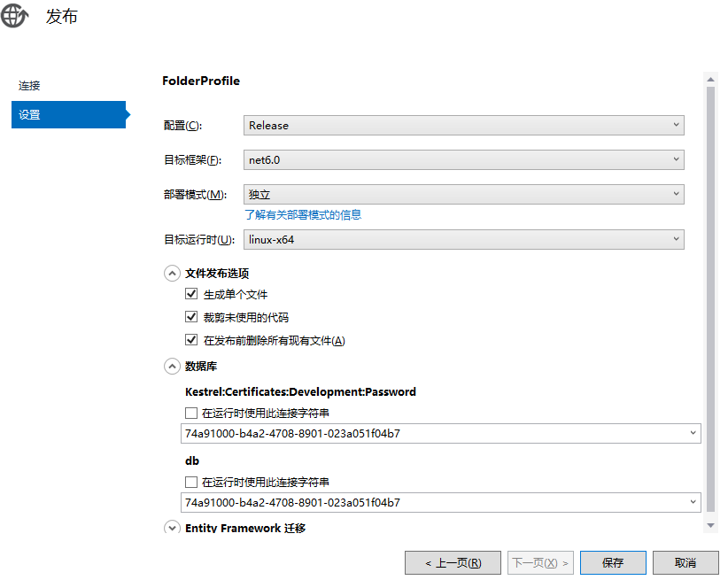
Task: Collapse the 文件发布选项 section
Action: tap(172, 274)
